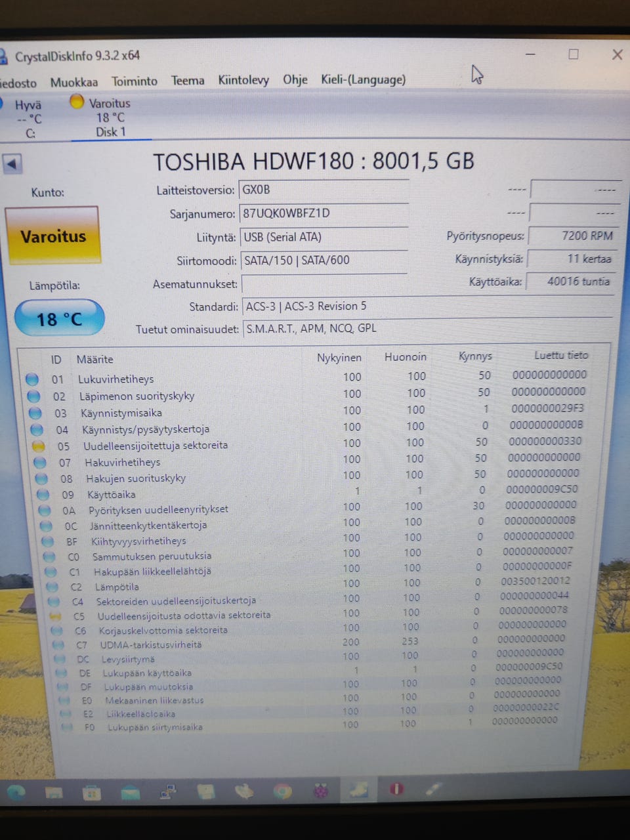This screenshot has width=630, height=840.
Task: Click the Huonoin column header
Action: [x=405, y=357]
